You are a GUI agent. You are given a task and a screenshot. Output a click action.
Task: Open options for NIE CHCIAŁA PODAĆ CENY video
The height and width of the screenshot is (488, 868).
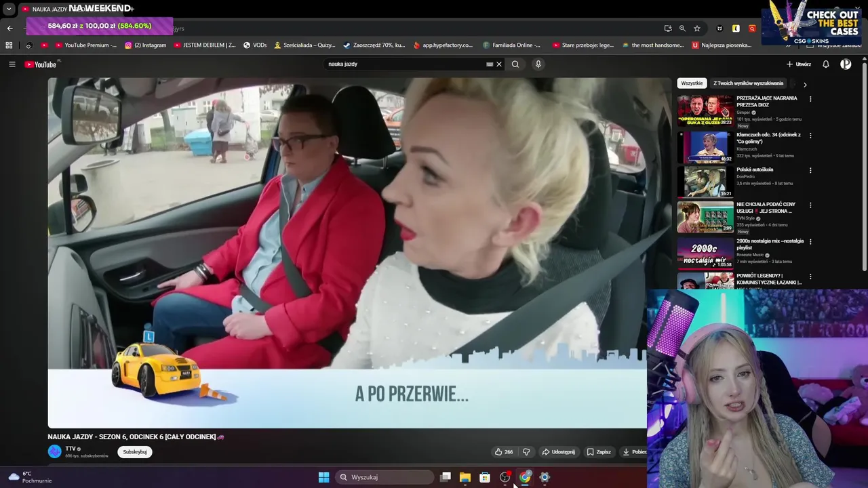coord(810,205)
